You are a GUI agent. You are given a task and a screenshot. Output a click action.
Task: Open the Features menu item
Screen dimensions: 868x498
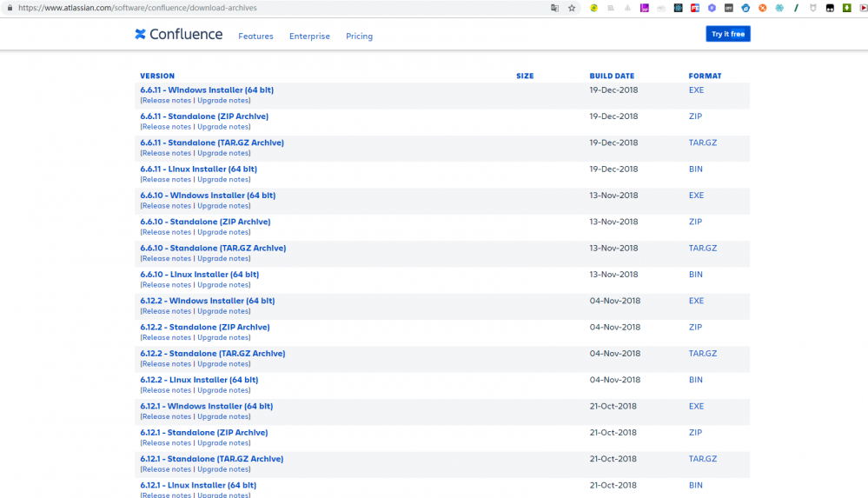255,37
